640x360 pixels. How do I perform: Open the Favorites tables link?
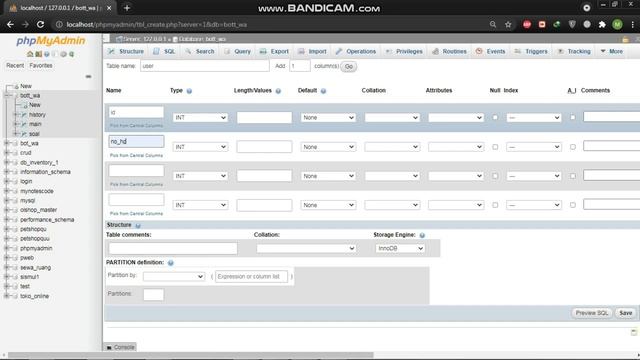(41, 65)
